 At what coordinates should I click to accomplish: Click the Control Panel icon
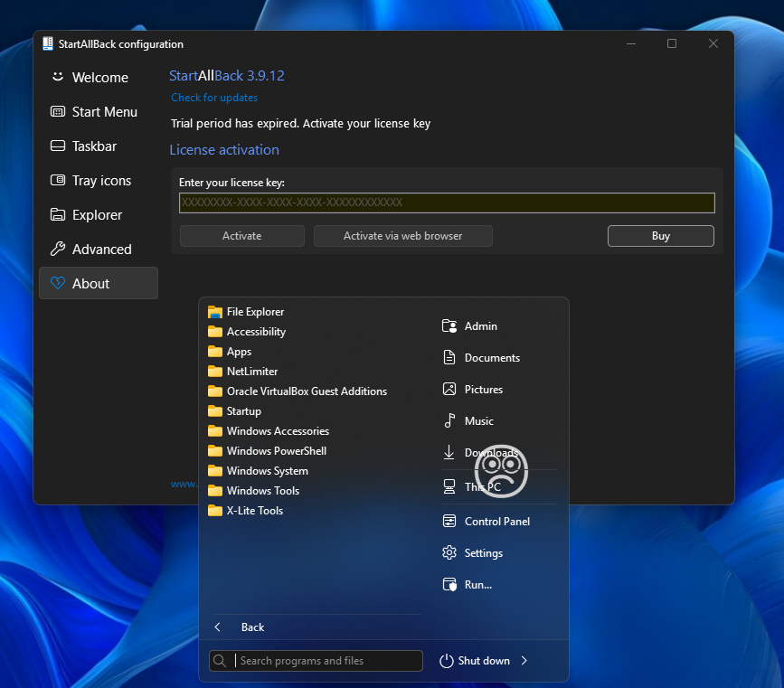[449, 521]
